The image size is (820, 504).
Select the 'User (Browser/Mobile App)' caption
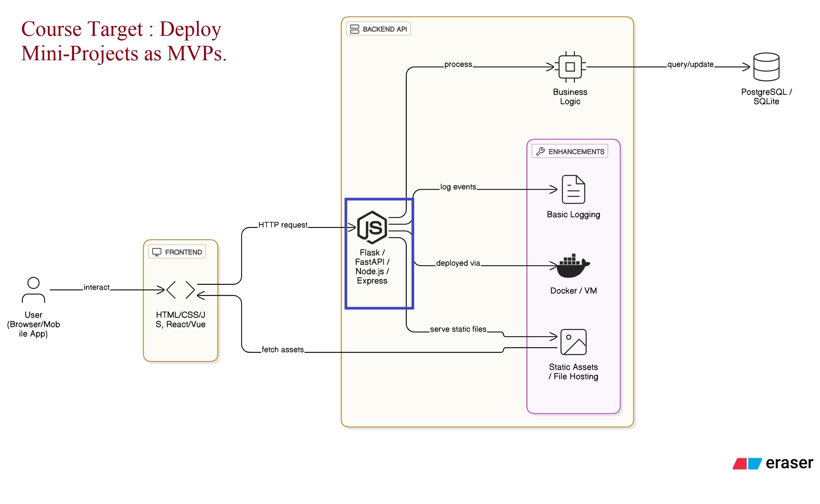(x=33, y=324)
